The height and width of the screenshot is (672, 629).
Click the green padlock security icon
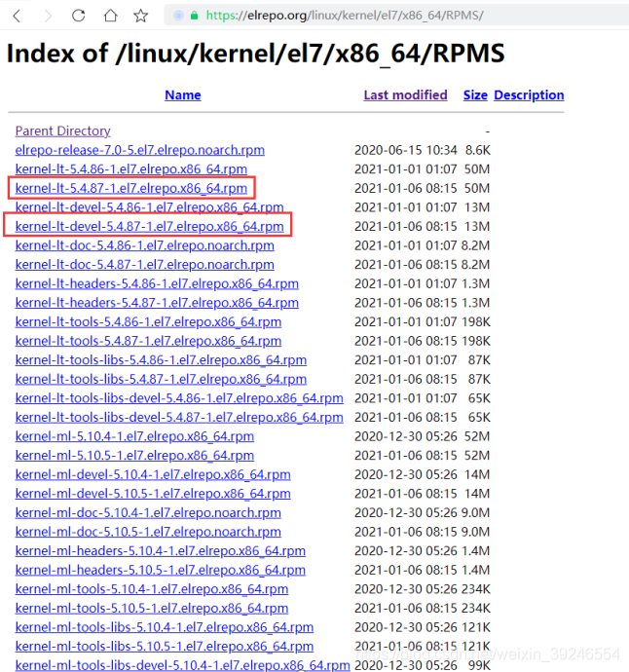(194, 16)
